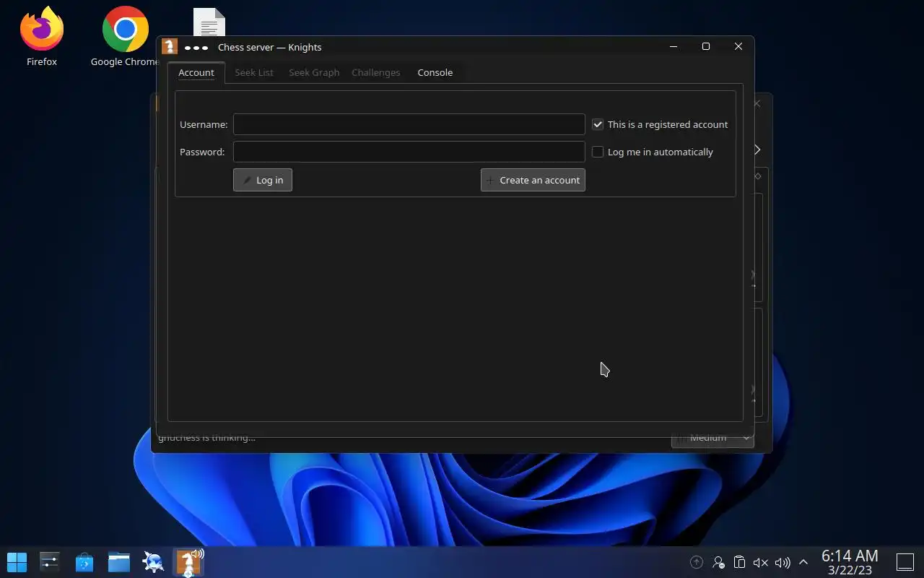Open the start menu on taskbar
The height and width of the screenshot is (578, 924).
coord(17,562)
